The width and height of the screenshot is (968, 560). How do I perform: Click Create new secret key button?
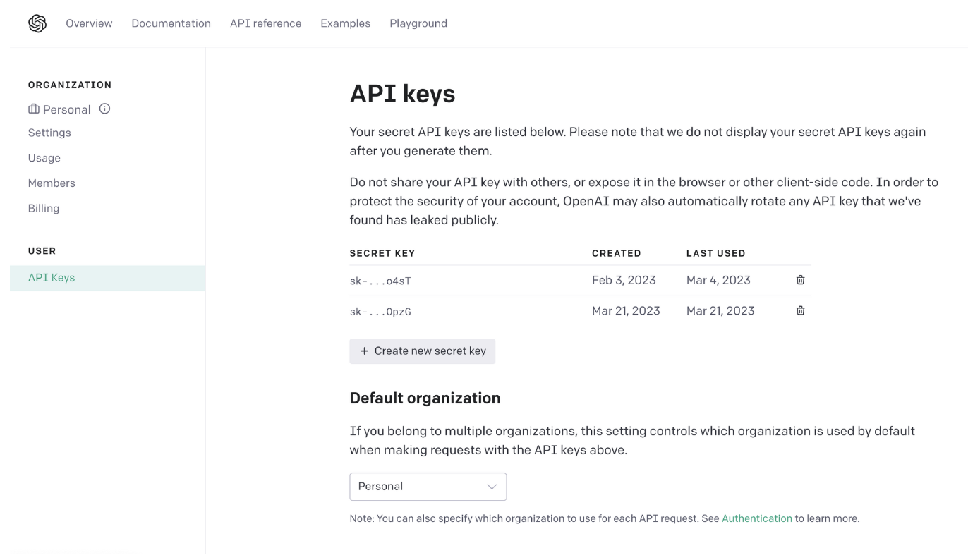pos(422,351)
